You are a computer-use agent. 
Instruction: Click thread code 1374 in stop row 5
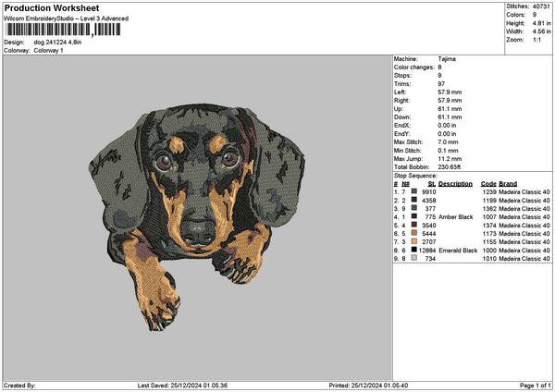click(489, 226)
